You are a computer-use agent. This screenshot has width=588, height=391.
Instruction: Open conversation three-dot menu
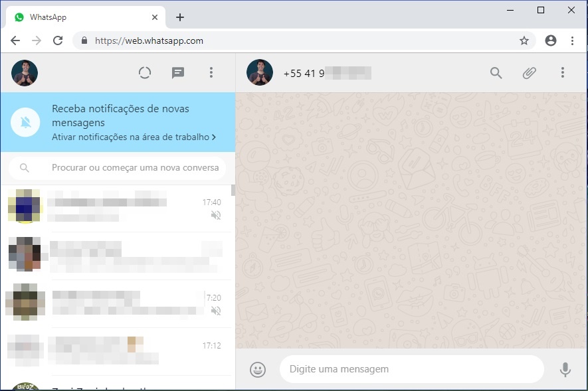click(563, 72)
